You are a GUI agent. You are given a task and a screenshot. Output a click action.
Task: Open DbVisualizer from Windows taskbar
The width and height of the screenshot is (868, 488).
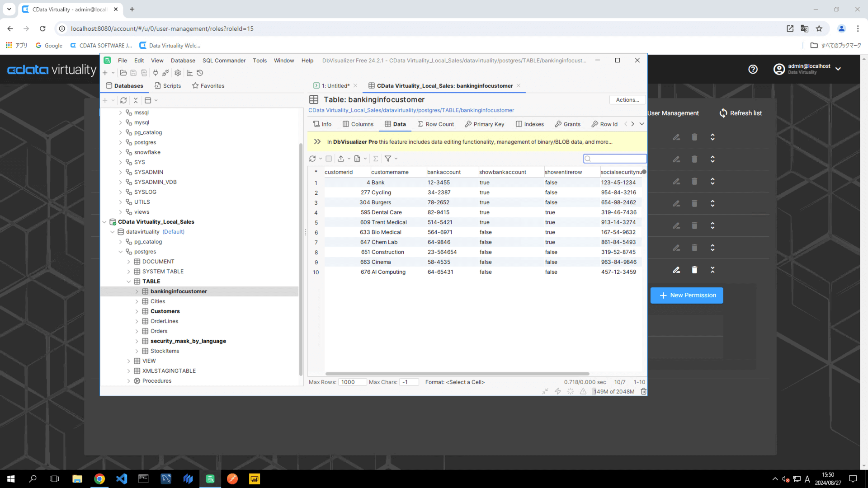click(210, 479)
